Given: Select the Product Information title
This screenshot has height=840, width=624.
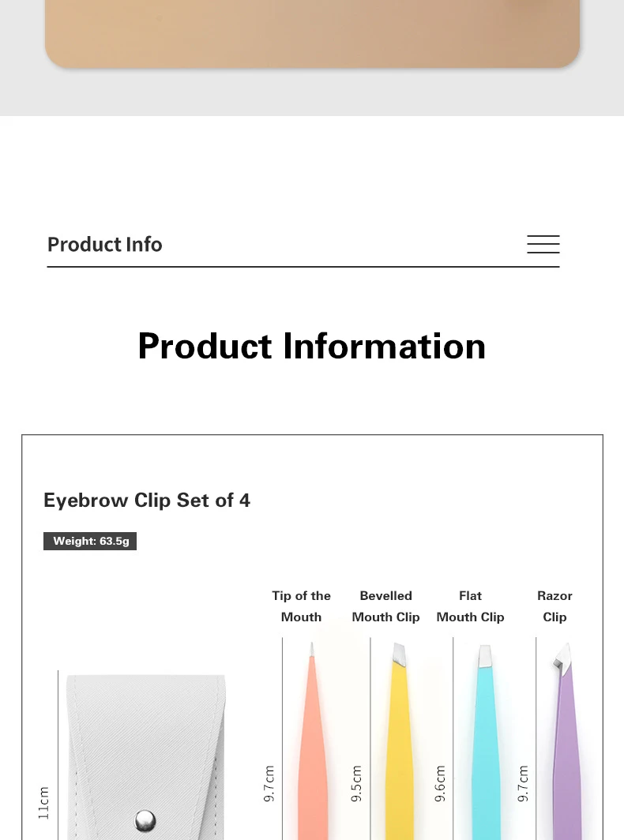Looking at the screenshot, I should (312, 346).
